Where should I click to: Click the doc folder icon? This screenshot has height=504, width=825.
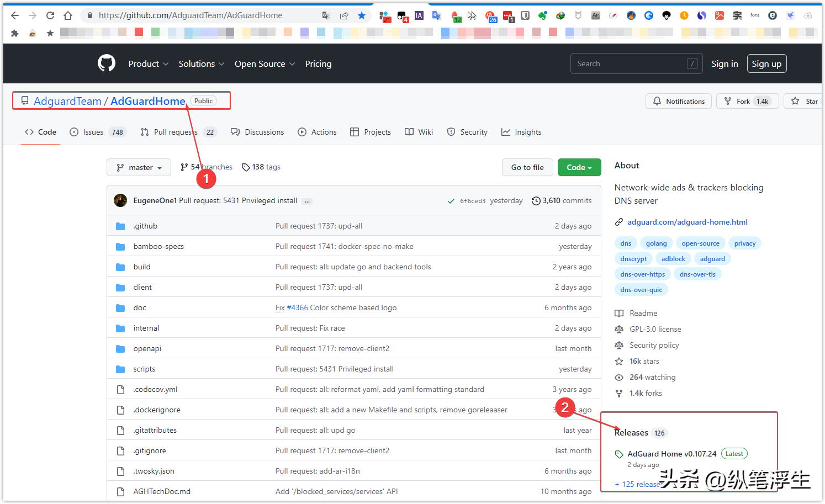(x=120, y=307)
